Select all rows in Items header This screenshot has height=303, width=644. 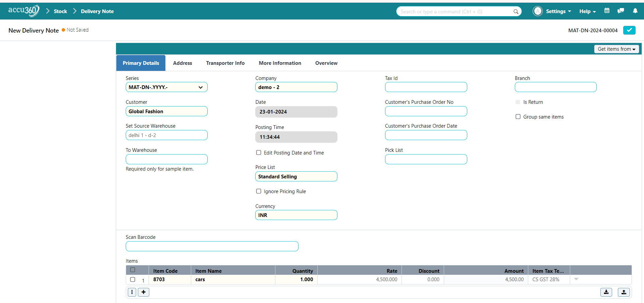[x=133, y=270]
